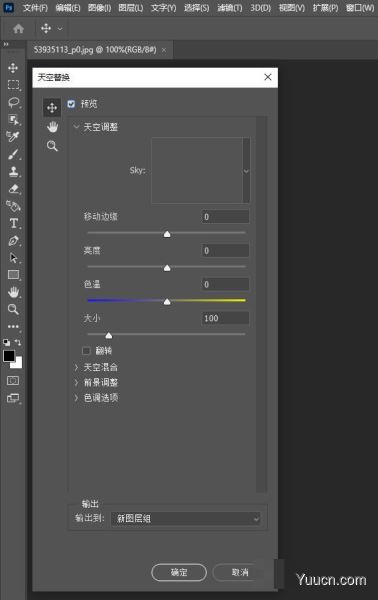Open the 文件(F) menu

coord(35,8)
